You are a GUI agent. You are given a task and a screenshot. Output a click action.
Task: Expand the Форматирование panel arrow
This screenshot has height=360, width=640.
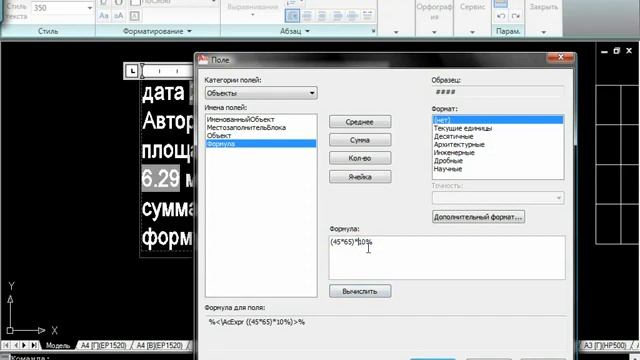click(189, 31)
